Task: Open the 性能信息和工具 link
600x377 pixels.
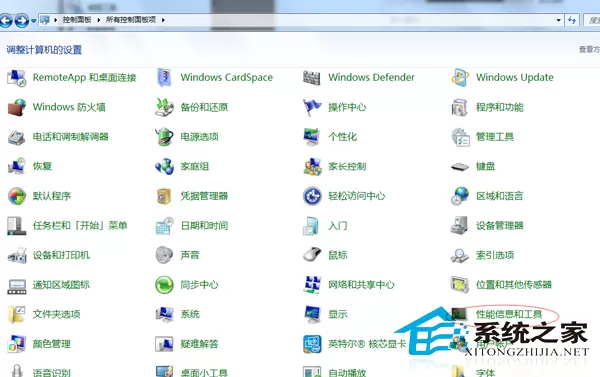Action: click(509, 314)
